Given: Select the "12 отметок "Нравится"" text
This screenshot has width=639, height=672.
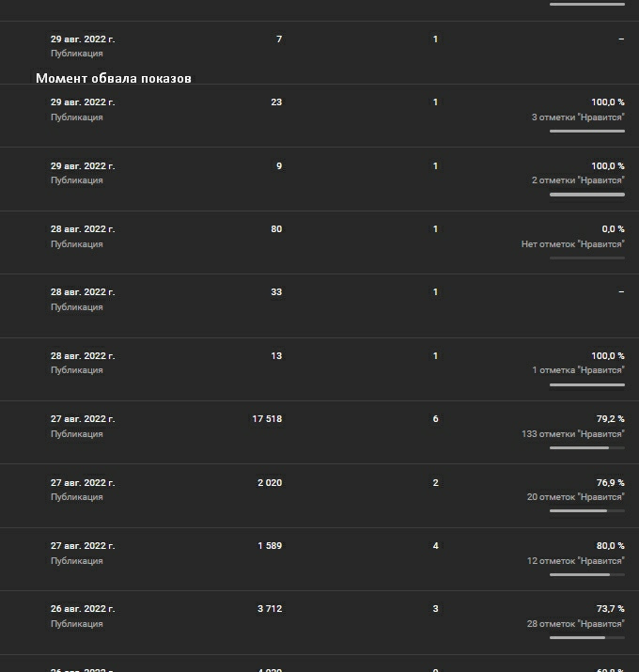Looking at the screenshot, I should [575, 561].
